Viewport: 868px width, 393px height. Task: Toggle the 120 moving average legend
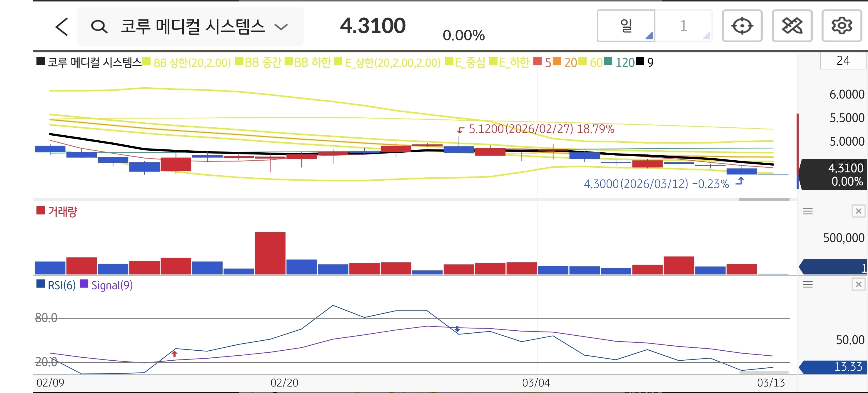pos(624,63)
